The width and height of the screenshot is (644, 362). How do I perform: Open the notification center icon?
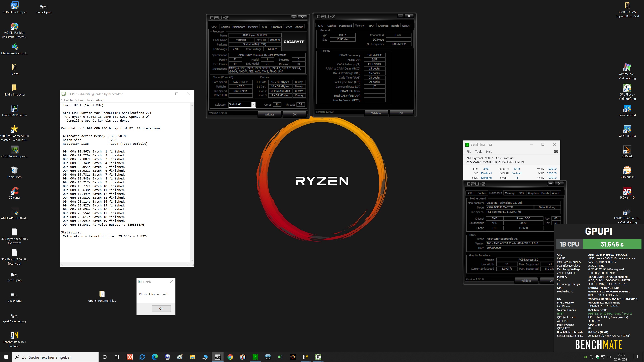click(x=635, y=357)
